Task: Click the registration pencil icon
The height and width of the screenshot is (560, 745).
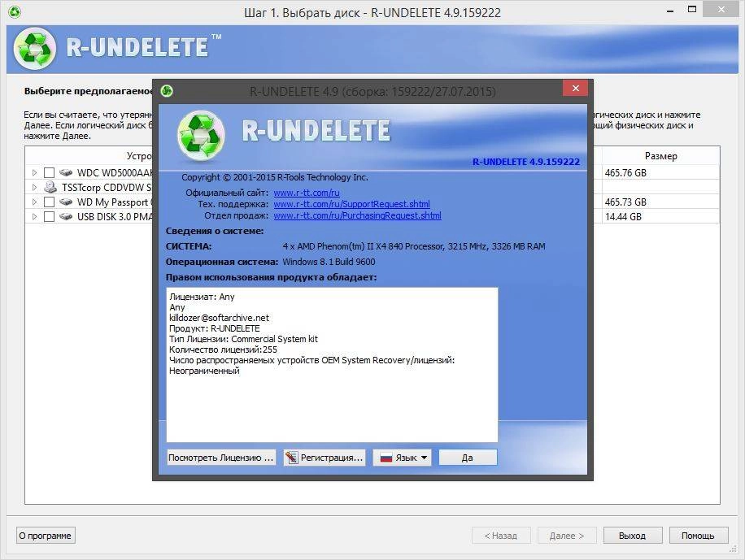Action: [291, 458]
